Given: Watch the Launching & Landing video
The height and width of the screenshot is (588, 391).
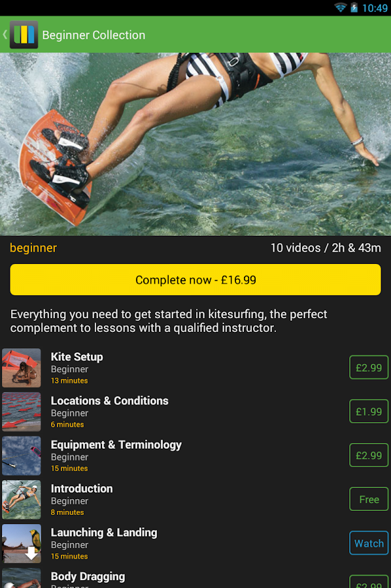Looking at the screenshot, I should pyautogui.click(x=369, y=543).
